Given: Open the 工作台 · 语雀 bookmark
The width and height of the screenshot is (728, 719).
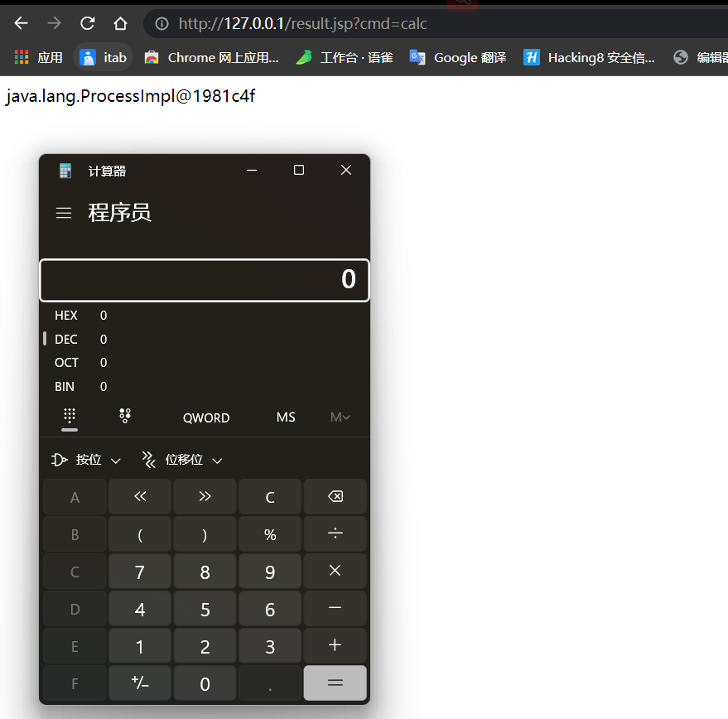Looking at the screenshot, I should click(x=345, y=58).
